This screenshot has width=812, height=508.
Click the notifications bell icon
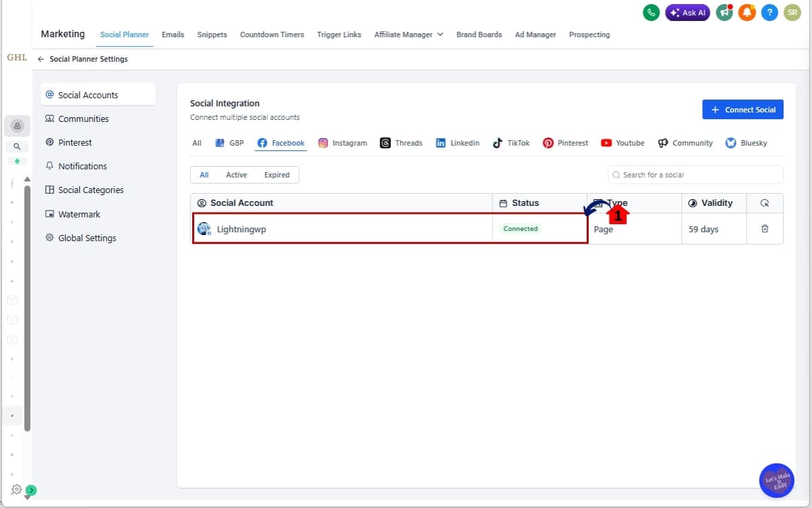click(747, 12)
